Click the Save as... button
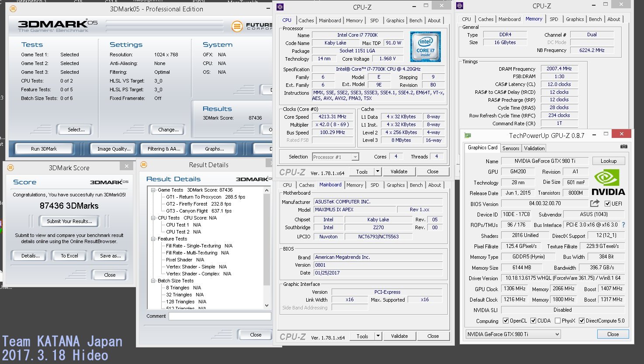Image resolution: width=644 pixels, height=364 pixels. pos(110,256)
